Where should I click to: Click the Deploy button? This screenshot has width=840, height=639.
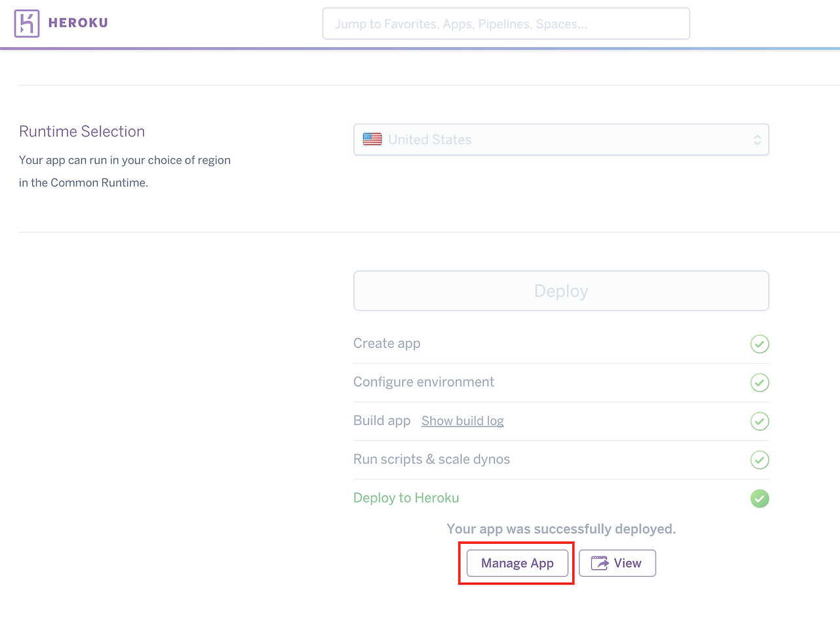coord(561,291)
